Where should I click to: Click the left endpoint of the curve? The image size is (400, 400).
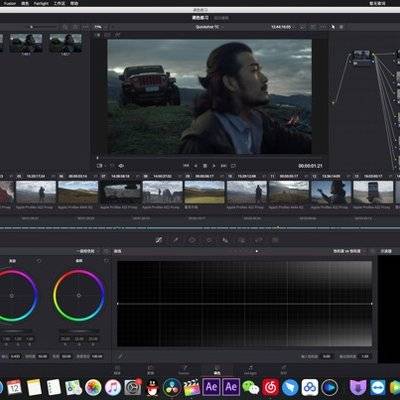pyautogui.click(x=117, y=304)
